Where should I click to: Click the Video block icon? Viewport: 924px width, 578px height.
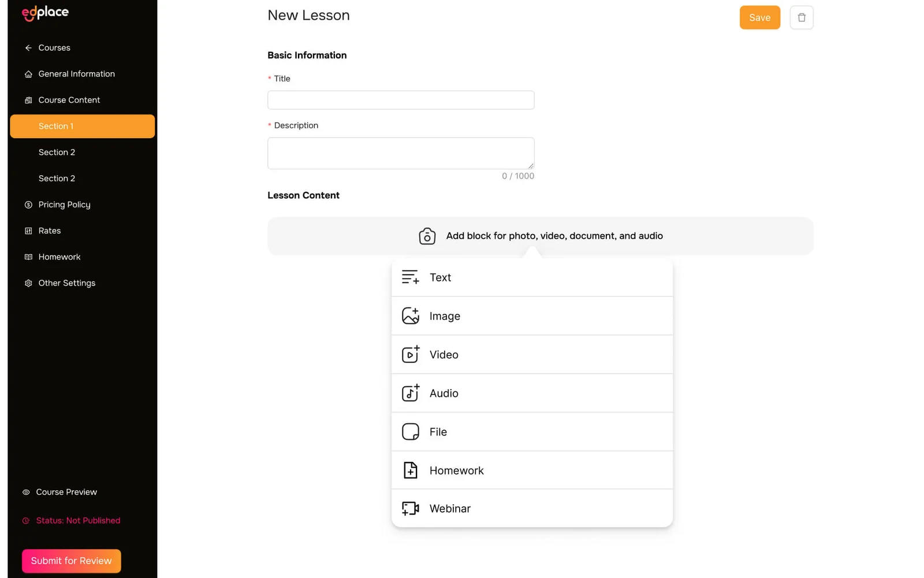[410, 354]
